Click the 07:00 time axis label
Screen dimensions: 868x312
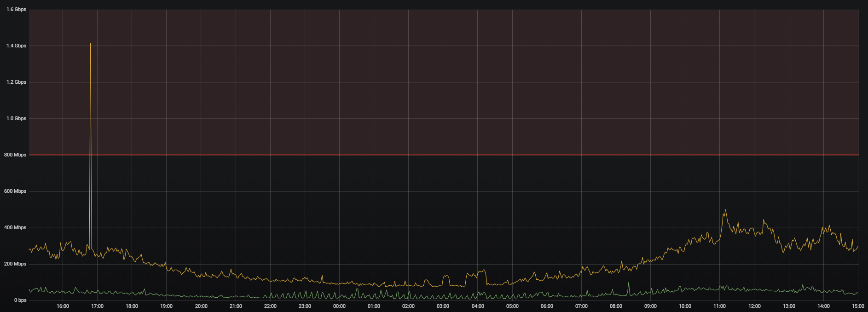(x=581, y=306)
